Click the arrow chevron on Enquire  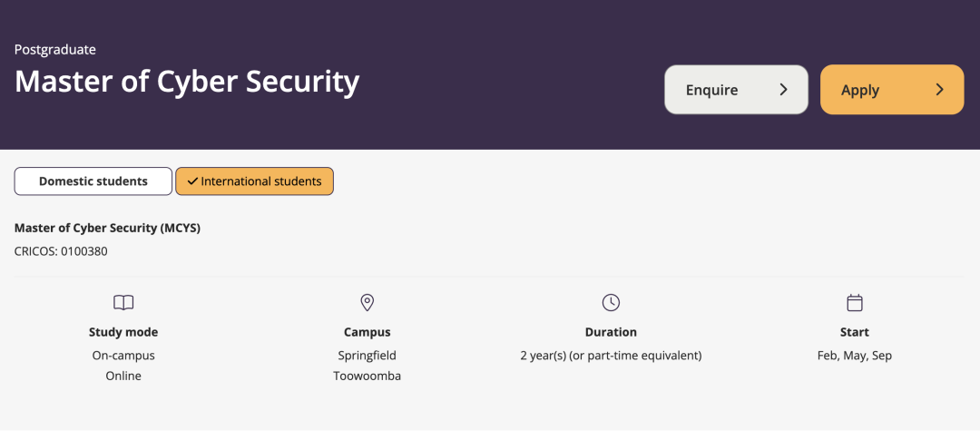784,90
